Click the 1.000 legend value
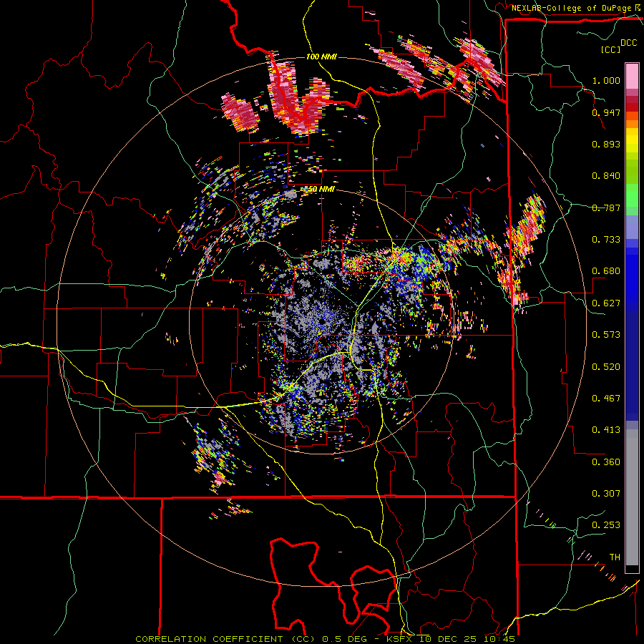 click(x=606, y=80)
